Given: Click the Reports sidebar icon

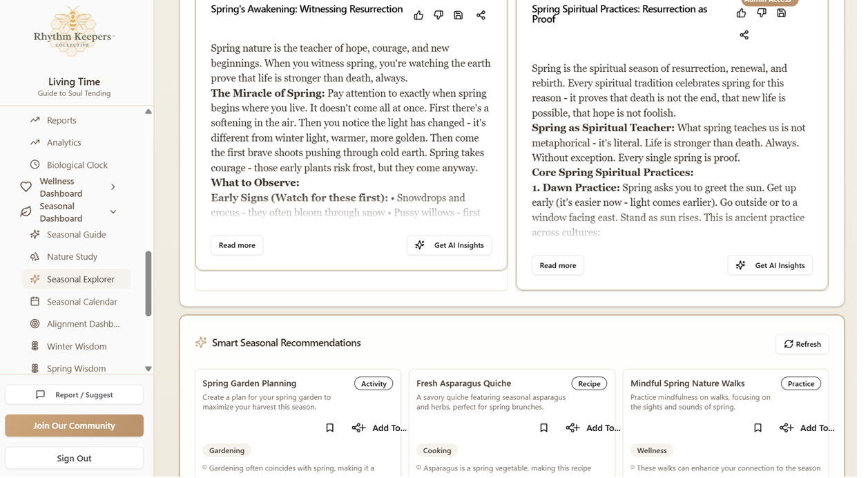Looking at the screenshot, I should [35, 122].
